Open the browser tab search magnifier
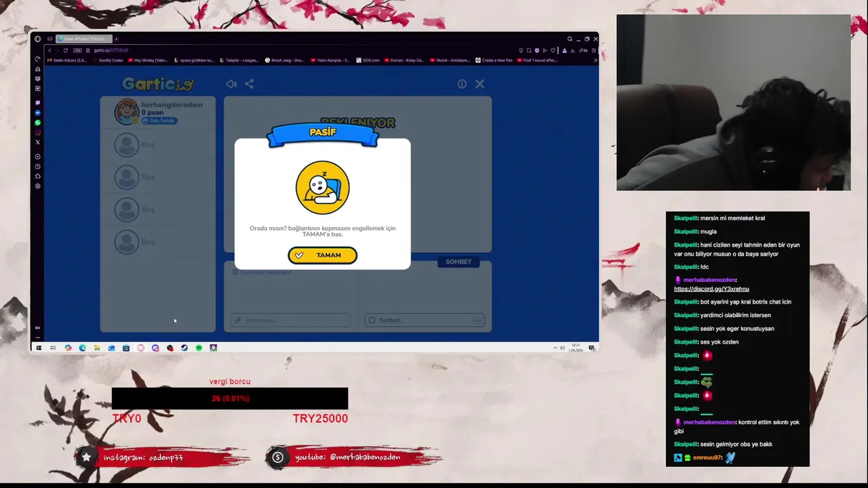The height and width of the screenshot is (488, 868). click(570, 39)
